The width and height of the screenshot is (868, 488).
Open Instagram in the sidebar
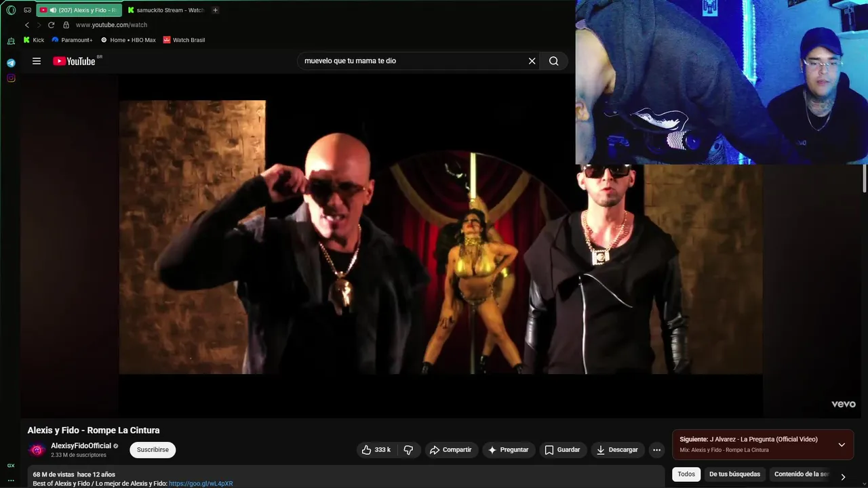point(11,78)
